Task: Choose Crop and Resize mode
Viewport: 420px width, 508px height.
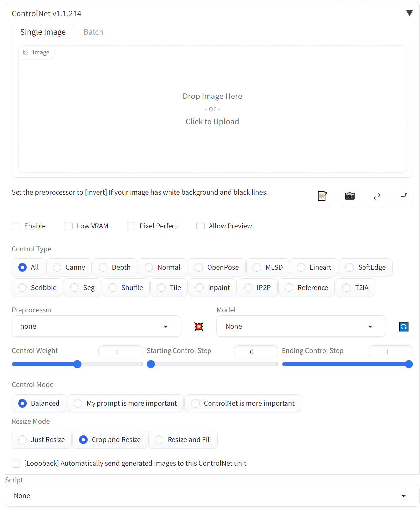Action: click(x=110, y=440)
